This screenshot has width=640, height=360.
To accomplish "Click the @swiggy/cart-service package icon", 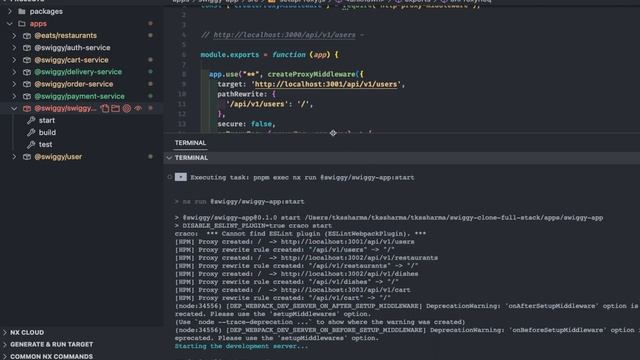I will [x=27, y=60].
